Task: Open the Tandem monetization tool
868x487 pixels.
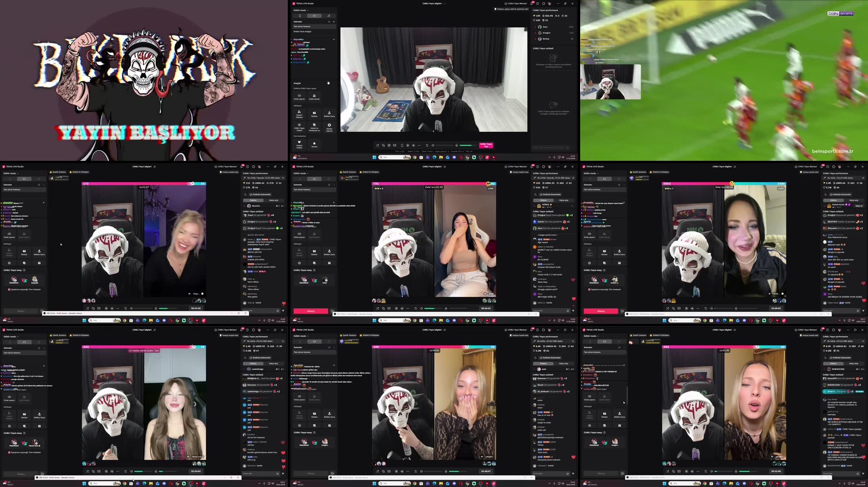Action: 314,145
